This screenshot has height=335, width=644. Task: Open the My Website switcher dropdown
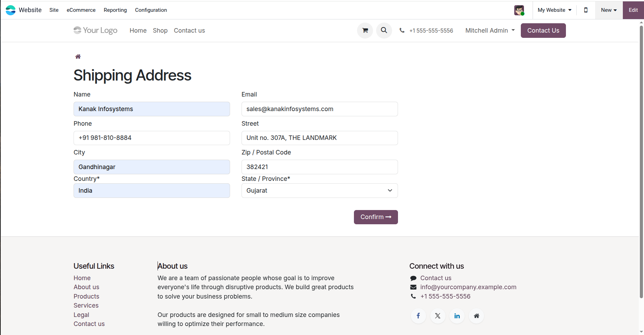554,10
